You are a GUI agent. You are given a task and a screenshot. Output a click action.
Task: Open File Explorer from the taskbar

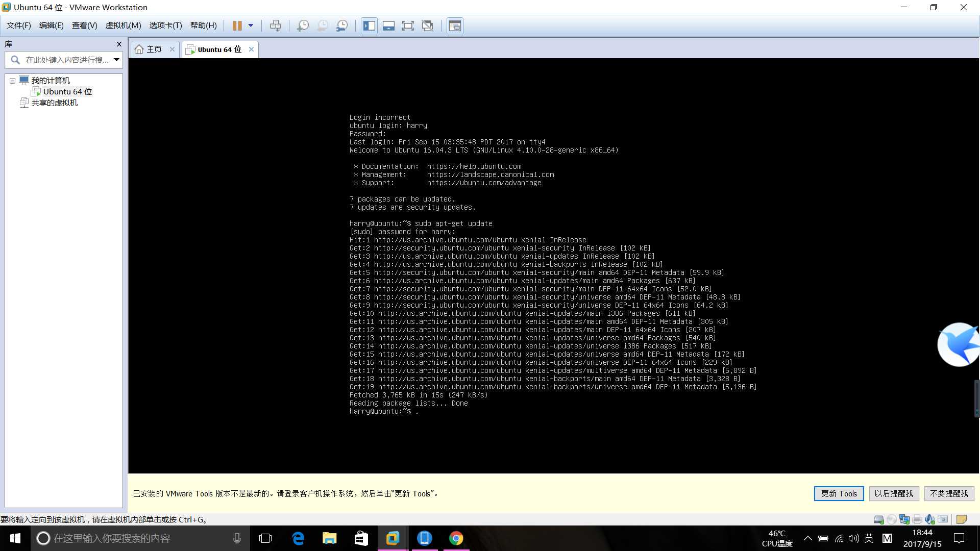(330, 538)
